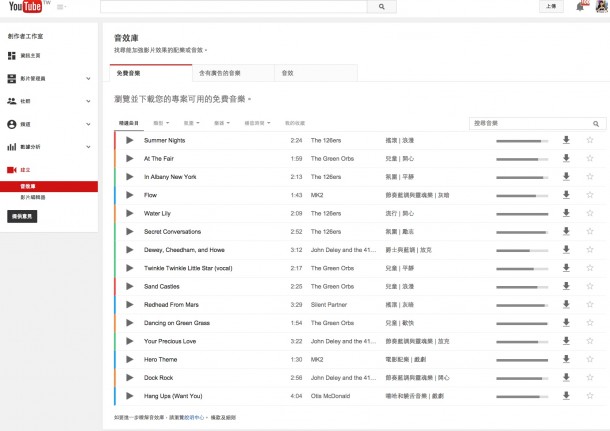Switch to the 音效 sound effects tab
This screenshot has width=610, height=431.
point(288,73)
